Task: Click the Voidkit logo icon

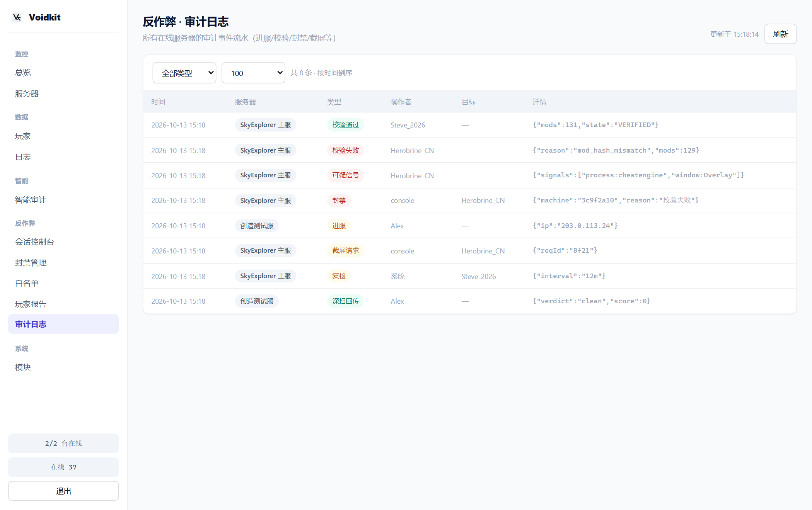Action: [17, 17]
